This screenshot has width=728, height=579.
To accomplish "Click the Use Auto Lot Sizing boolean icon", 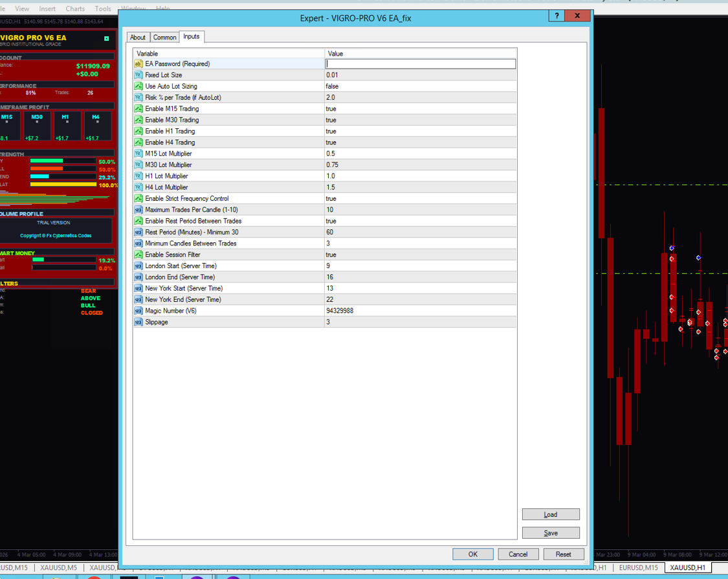I will click(x=138, y=86).
